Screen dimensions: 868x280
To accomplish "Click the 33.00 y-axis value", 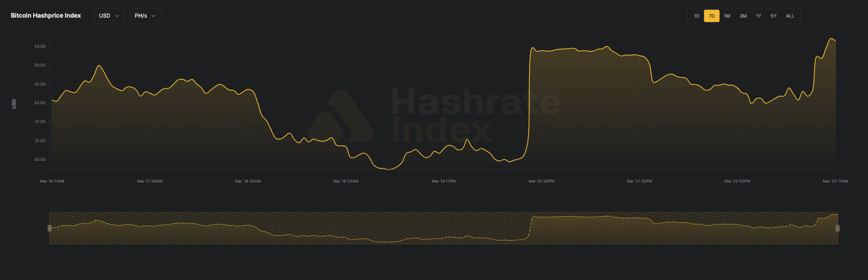I will (40, 65).
